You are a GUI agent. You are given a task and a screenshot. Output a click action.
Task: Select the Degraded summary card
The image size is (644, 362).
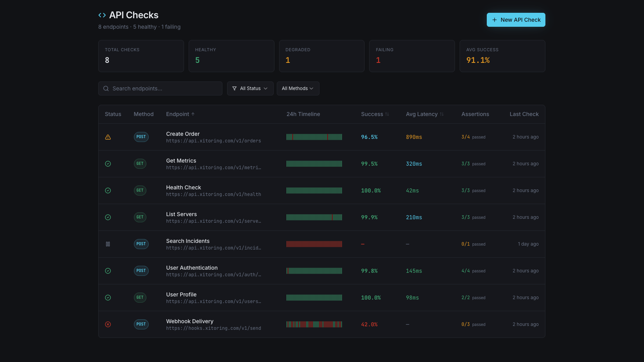321,56
